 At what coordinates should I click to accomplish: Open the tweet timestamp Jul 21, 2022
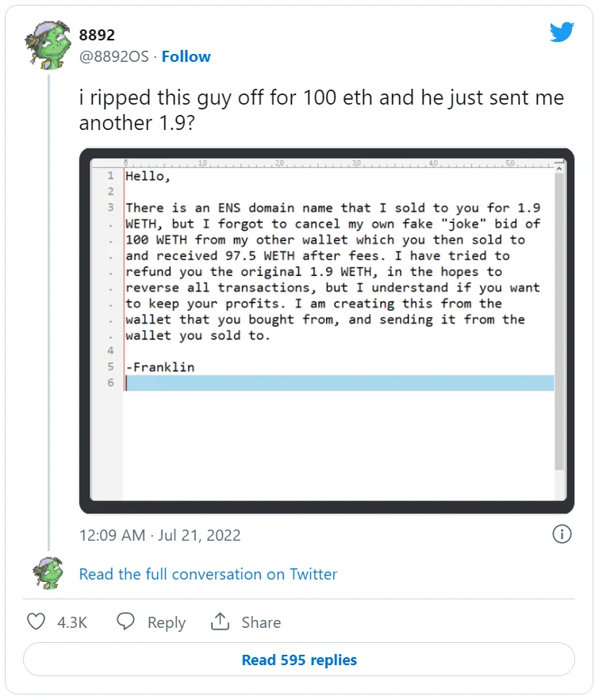pos(159,535)
